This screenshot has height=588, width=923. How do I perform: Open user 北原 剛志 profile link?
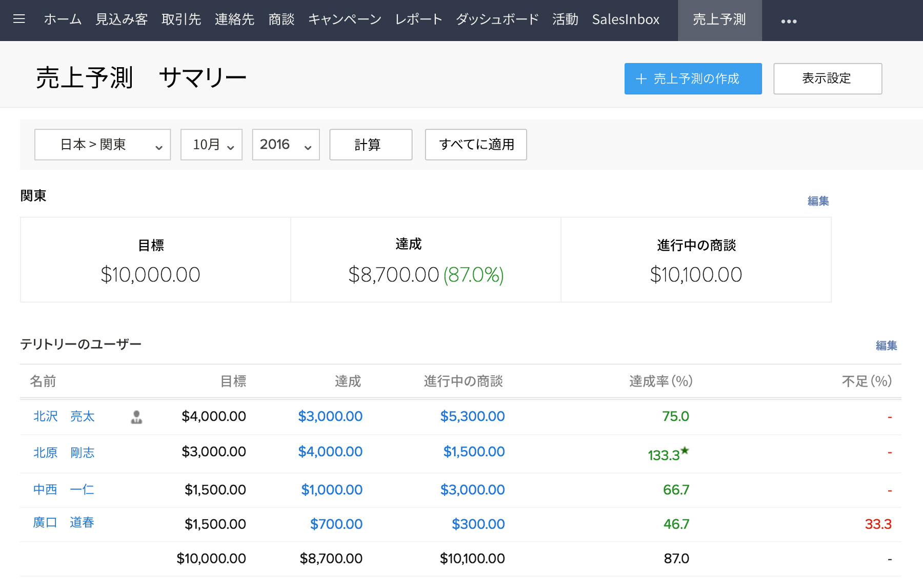tap(64, 453)
